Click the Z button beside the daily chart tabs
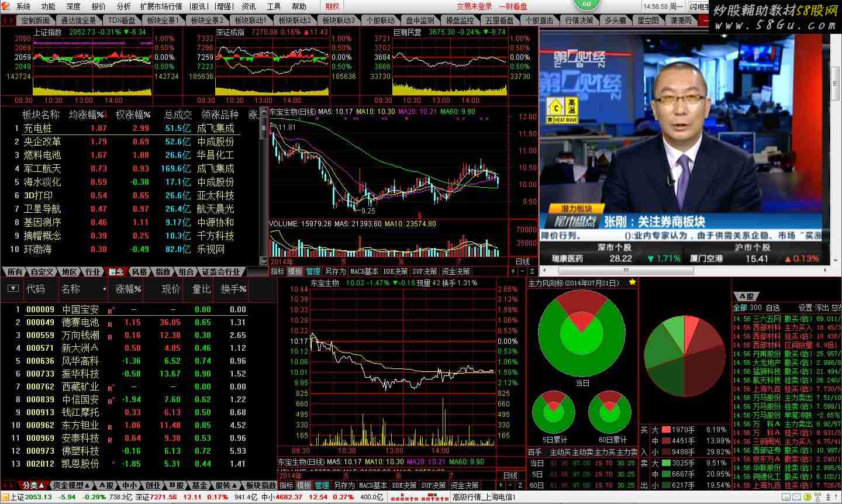 click(x=532, y=271)
